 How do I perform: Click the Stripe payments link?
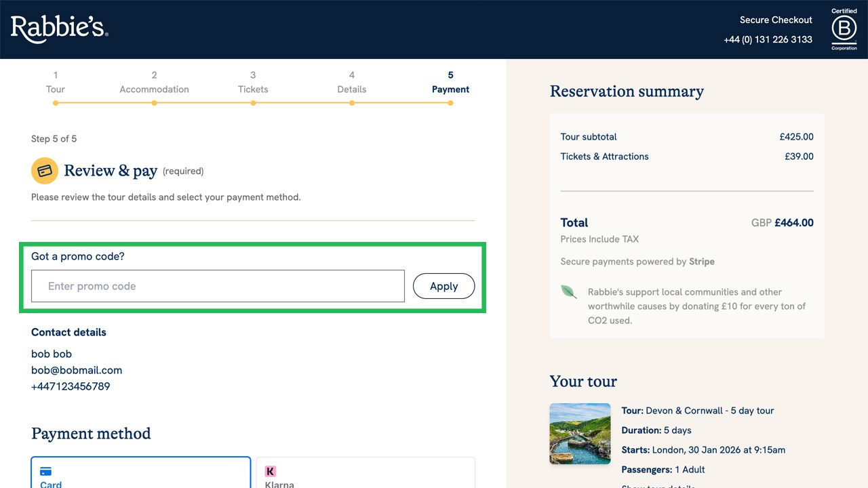coord(702,262)
